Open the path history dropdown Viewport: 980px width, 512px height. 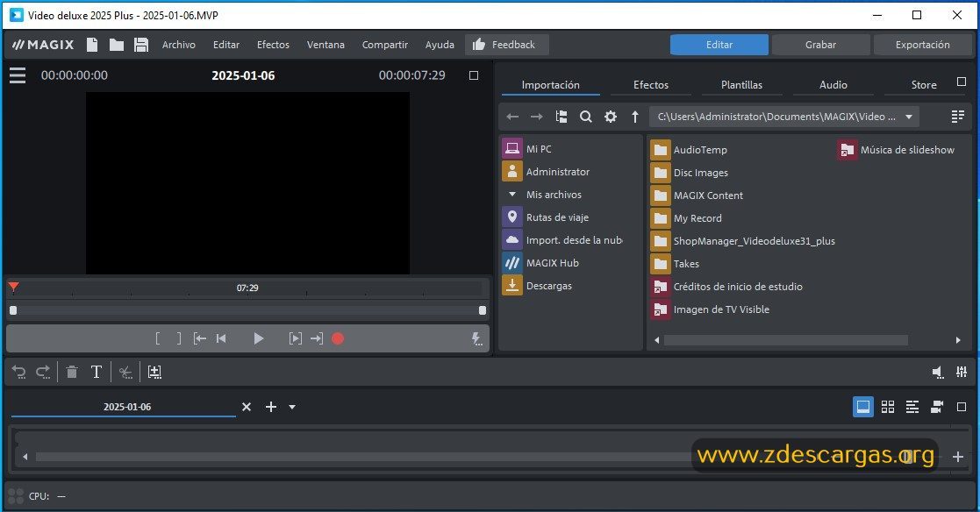pos(909,117)
